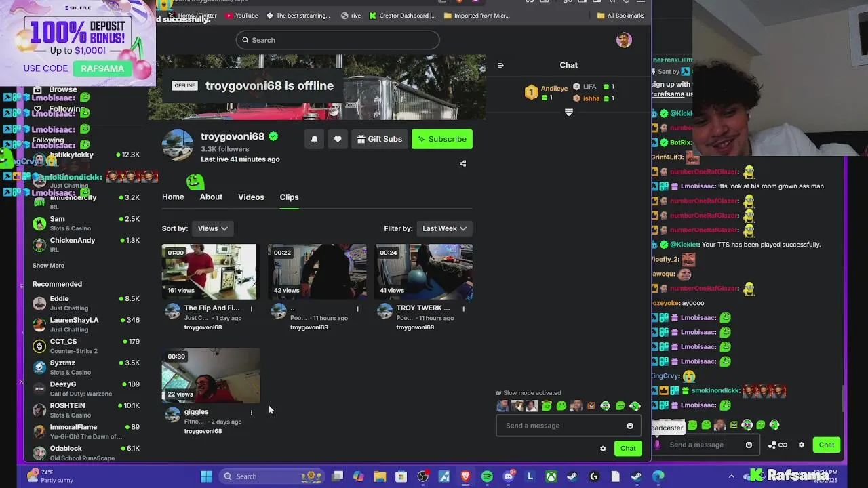Open Brave browser from the taskbar
The image size is (868, 488).
pos(465,476)
